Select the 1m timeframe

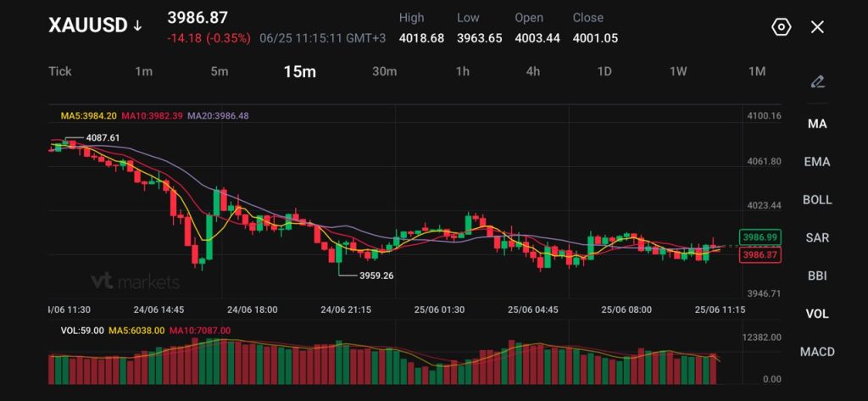click(x=144, y=71)
